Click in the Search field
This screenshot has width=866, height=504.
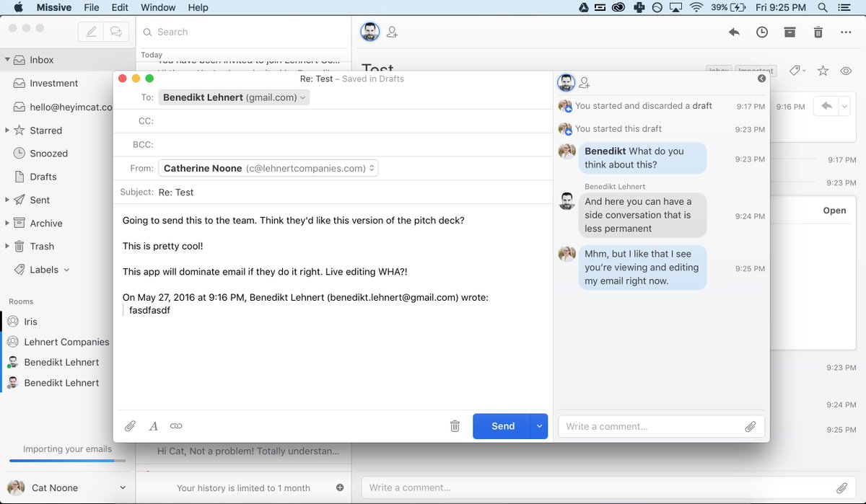243,32
